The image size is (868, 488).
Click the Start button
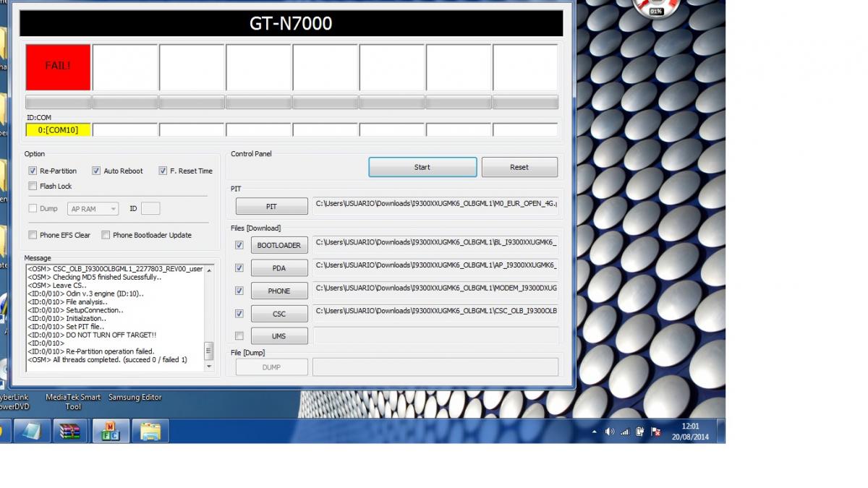pos(422,167)
